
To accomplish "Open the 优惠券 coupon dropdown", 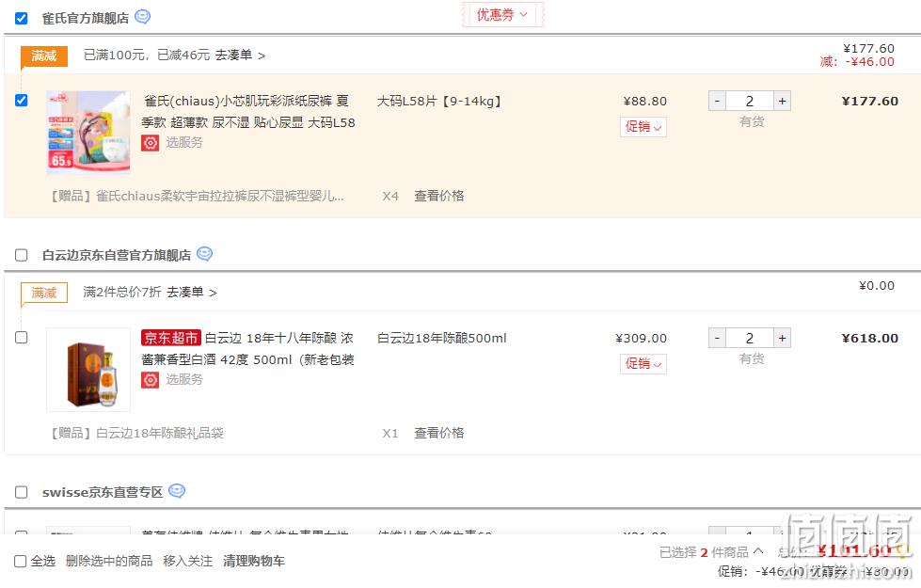I will pyautogui.click(x=502, y=15).
